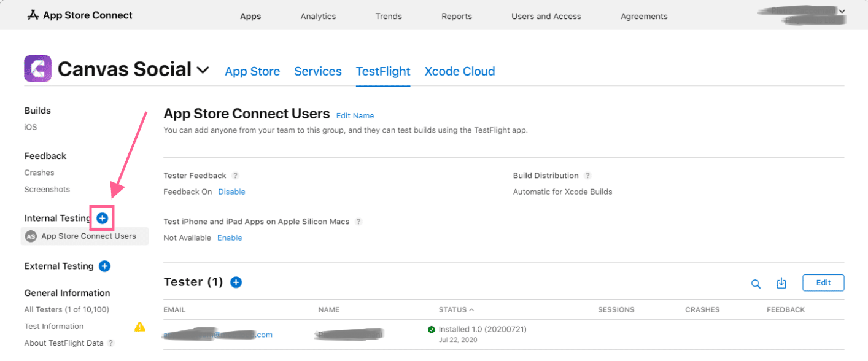Open the tester search magnifier icon
Viewport: 868px width, 361px height.
tap(756, 283)
